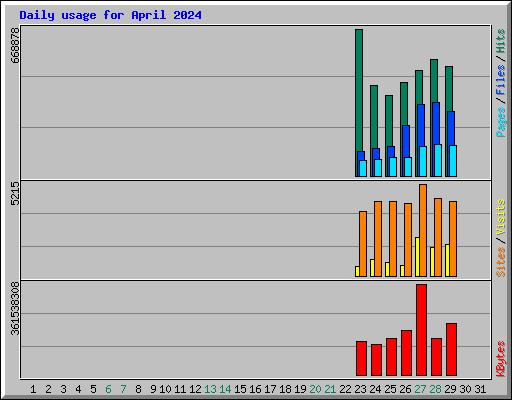Click the 361538308 axis value
The image size is (512, 400).
(15, 308)
